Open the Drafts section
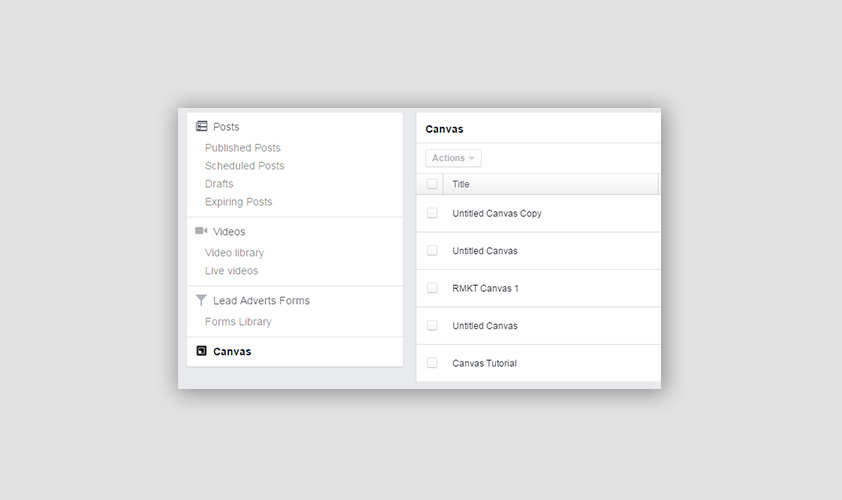Image resolution: width=842 pixels, height=500 pixels. [x=219, y=184]
